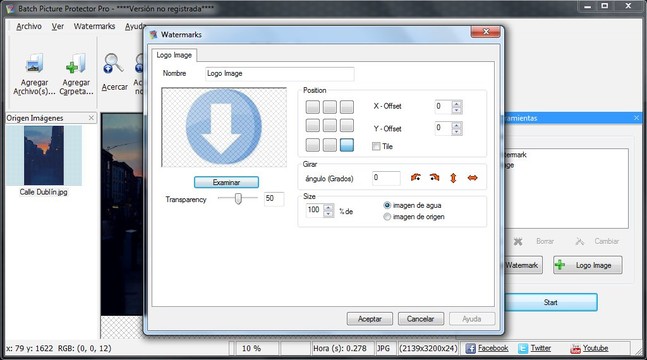Click the Y - Offset value field

tap(444, 128)
